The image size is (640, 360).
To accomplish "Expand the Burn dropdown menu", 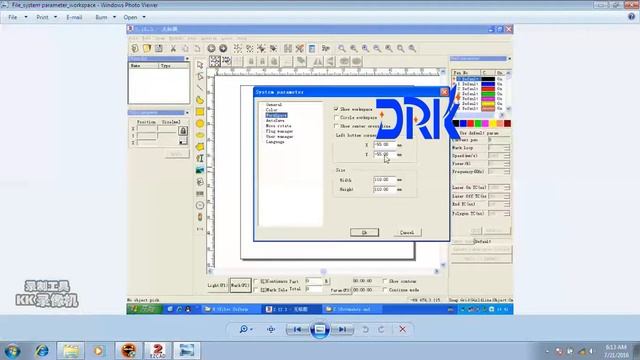I will 105,17.
